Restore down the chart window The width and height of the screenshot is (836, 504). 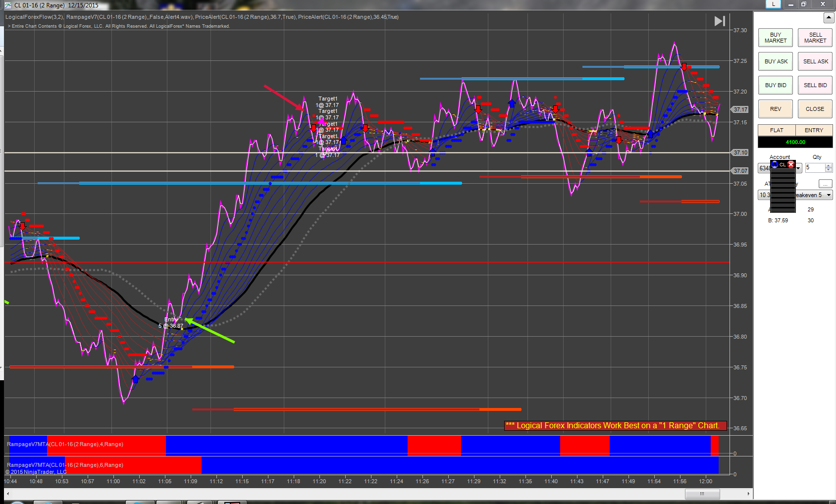point(804,4)
